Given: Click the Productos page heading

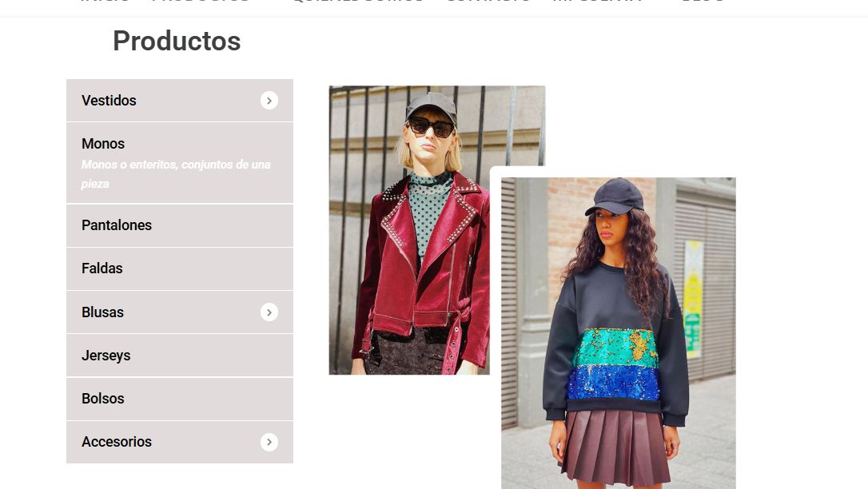Looking at the screenshot, I should pyautogui.click(x=177, y=41).
